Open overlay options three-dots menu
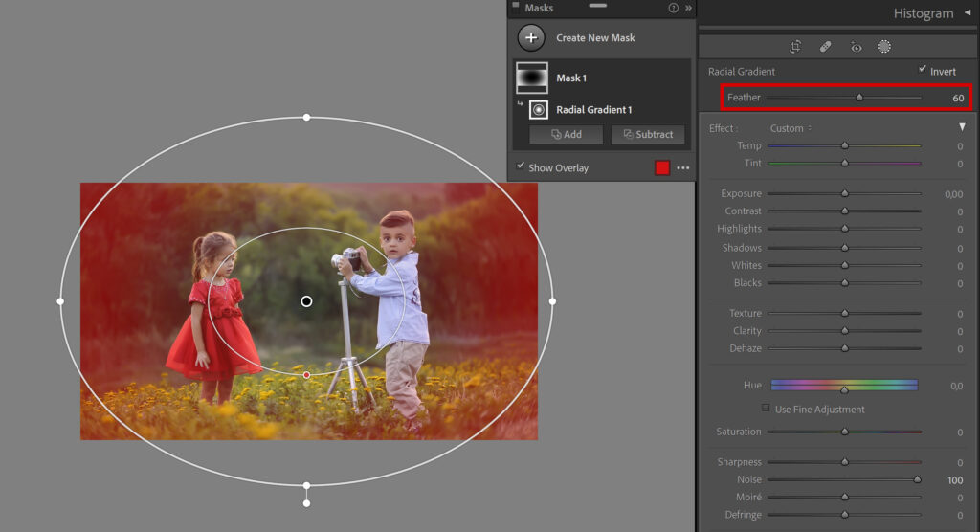 683,167
